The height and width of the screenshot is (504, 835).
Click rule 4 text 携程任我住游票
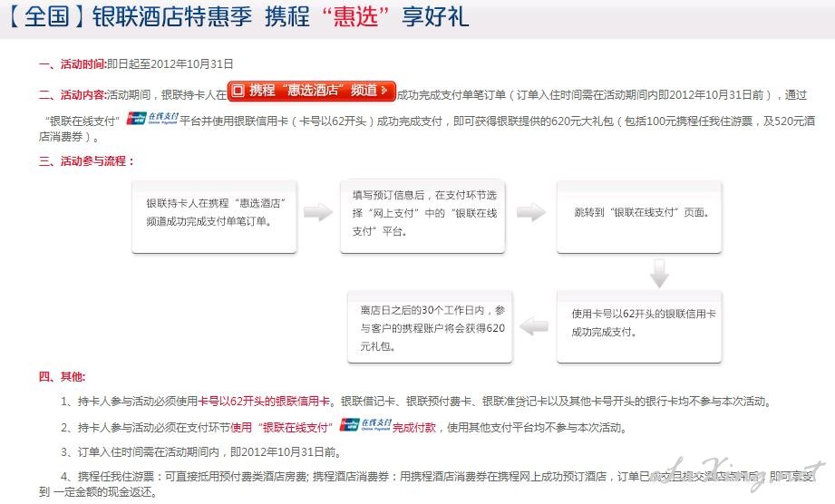tap(115, 477)
